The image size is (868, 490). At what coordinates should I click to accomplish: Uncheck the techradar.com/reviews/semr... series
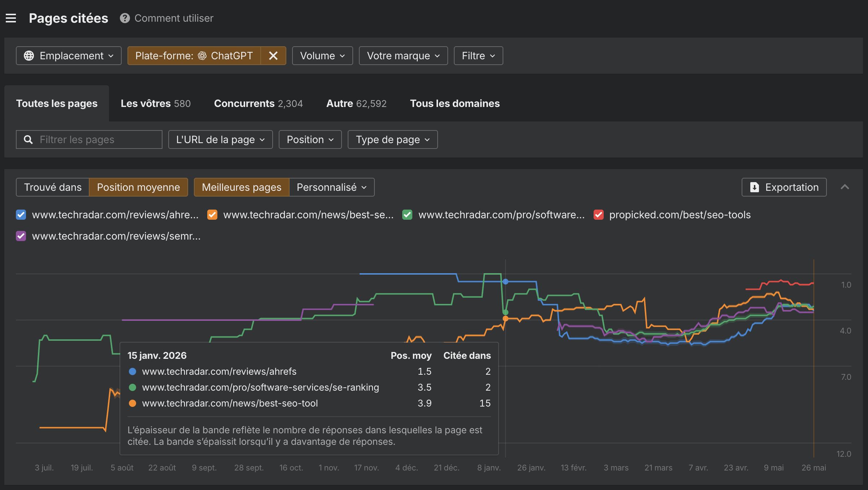click(x=21, y=236)
